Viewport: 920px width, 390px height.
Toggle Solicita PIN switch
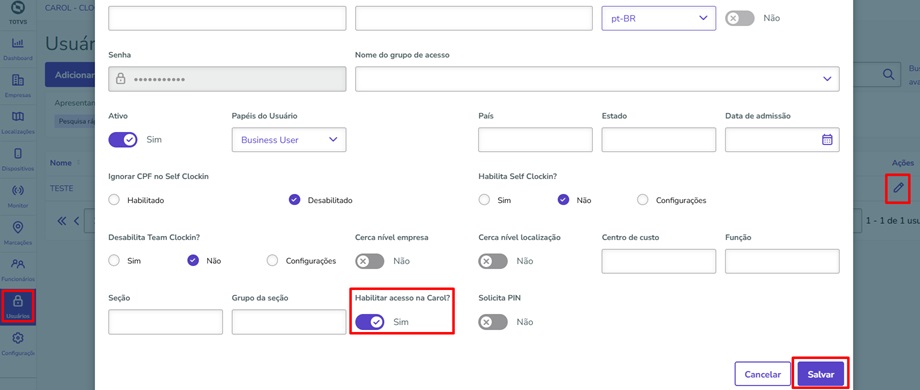[493, 322]
